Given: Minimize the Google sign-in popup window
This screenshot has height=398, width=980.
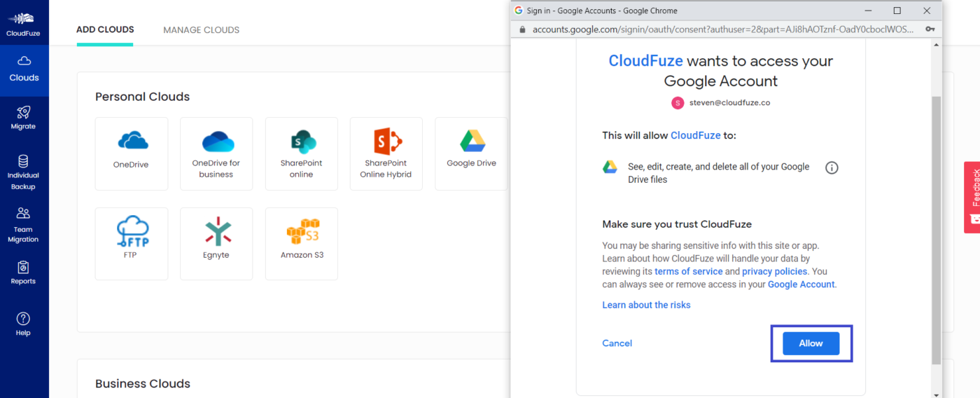Looking at the screenshot, I should [868, 11].
